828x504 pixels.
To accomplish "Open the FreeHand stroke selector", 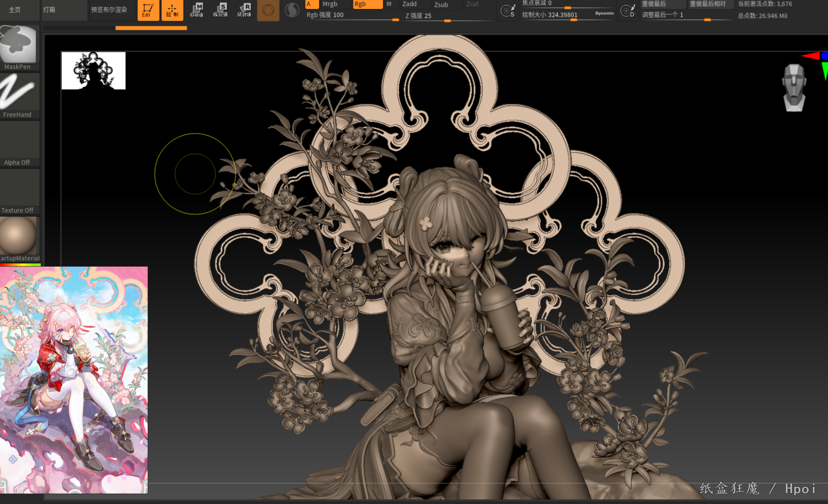I will coord(19,95).
